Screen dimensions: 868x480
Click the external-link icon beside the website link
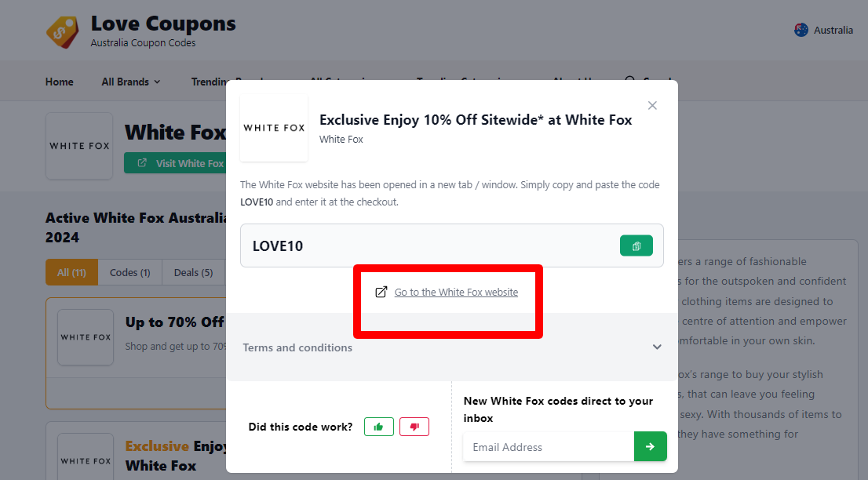click(381, 291)
